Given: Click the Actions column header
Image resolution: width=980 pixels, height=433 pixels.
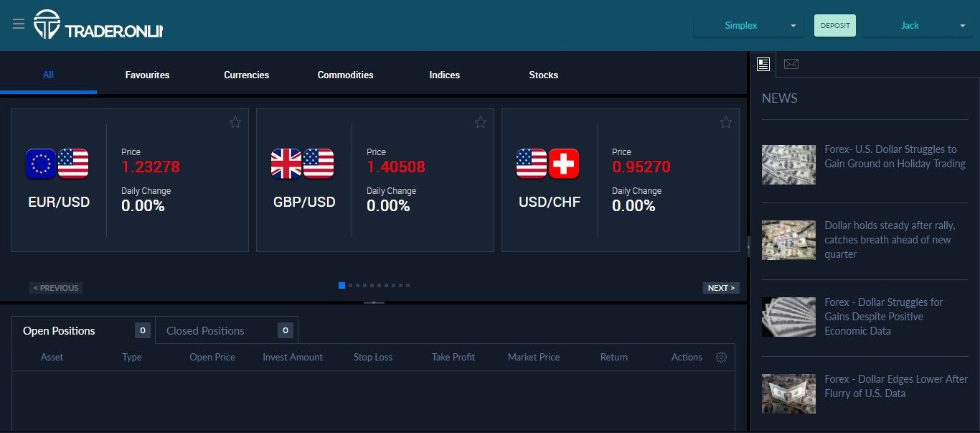Looking at the screenshot, I should [x=687, y=357].
